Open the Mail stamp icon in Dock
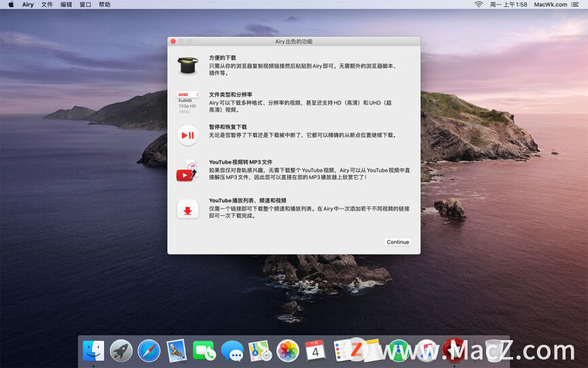Viewport: 588px width, 368px height. click(177, 351)
